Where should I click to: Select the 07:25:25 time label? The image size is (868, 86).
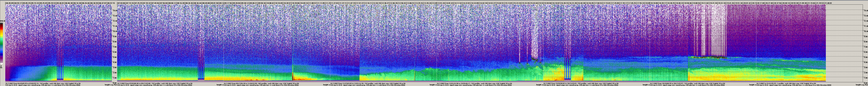coord(138,3)
